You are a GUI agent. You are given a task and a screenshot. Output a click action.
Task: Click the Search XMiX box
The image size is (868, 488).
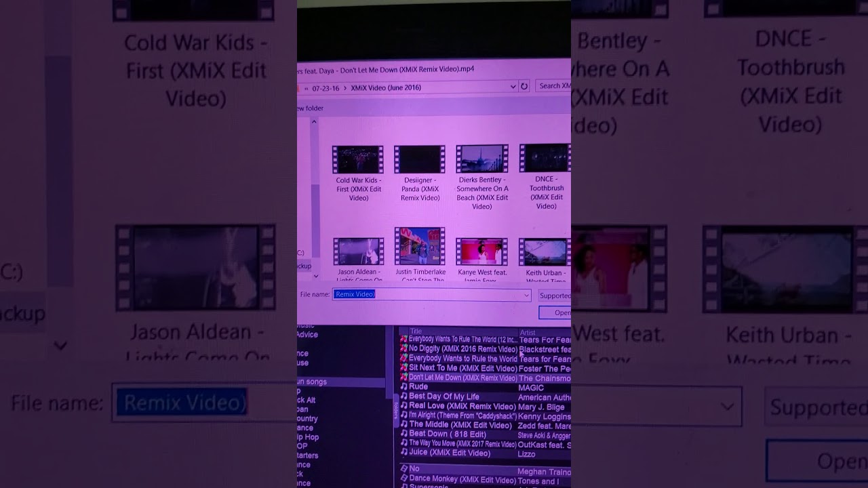[x=554, y=86]
